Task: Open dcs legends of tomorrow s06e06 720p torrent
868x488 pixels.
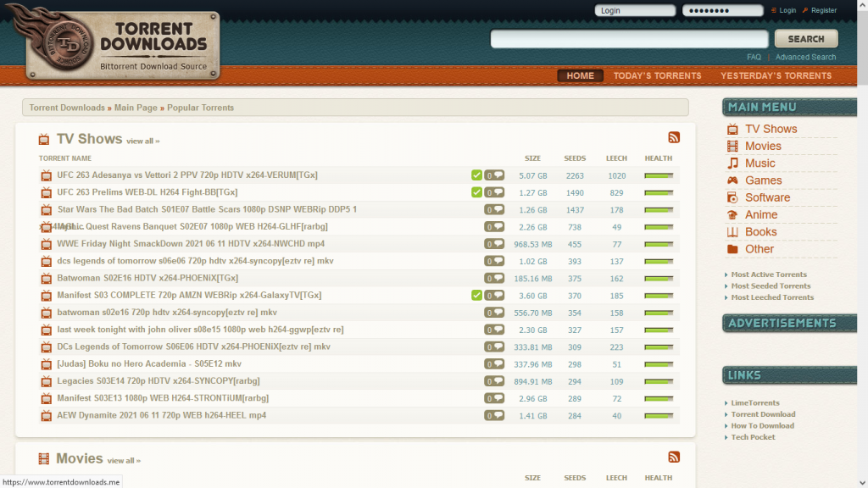Action: pyautogui.click(x=196, y=261)
